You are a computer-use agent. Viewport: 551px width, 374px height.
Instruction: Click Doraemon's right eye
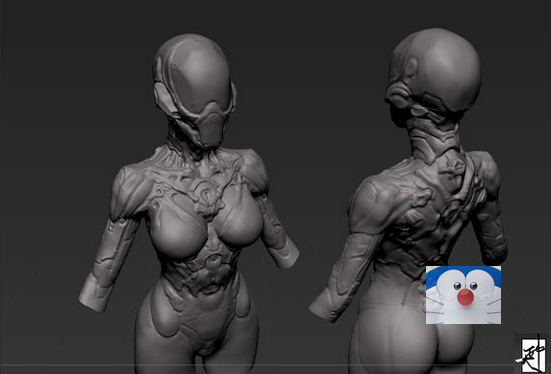pos(473,285)
